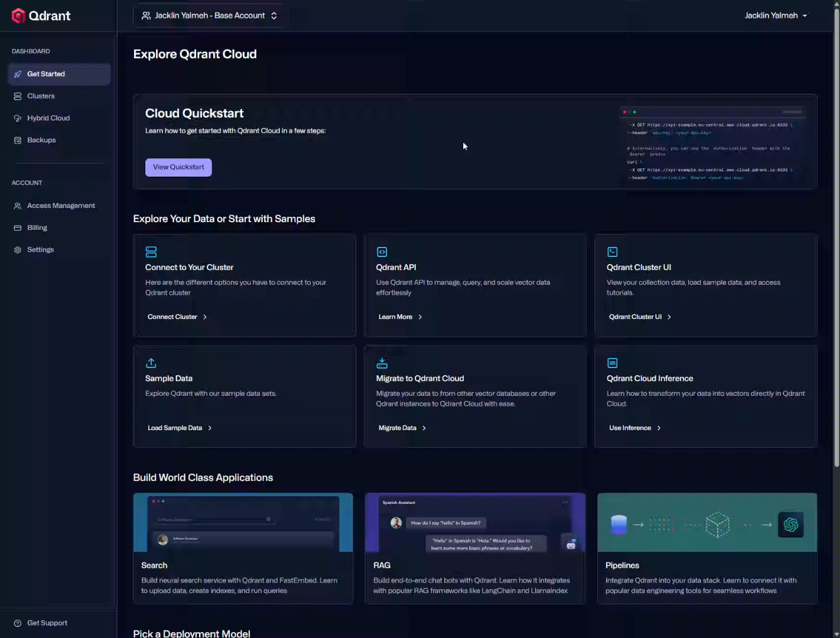The width and height of the screenshot is (840, 638).
Task: Click the Connect to Your Cluster card title
Action: pyautogui.click(x=189, y=268)
